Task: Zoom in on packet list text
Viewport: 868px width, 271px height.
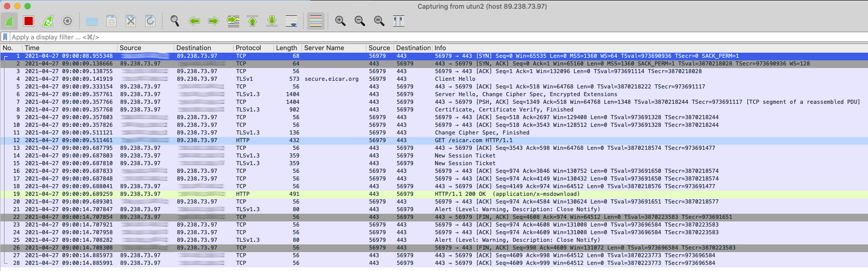Action: pyautogui.click(x=340, y=21)
